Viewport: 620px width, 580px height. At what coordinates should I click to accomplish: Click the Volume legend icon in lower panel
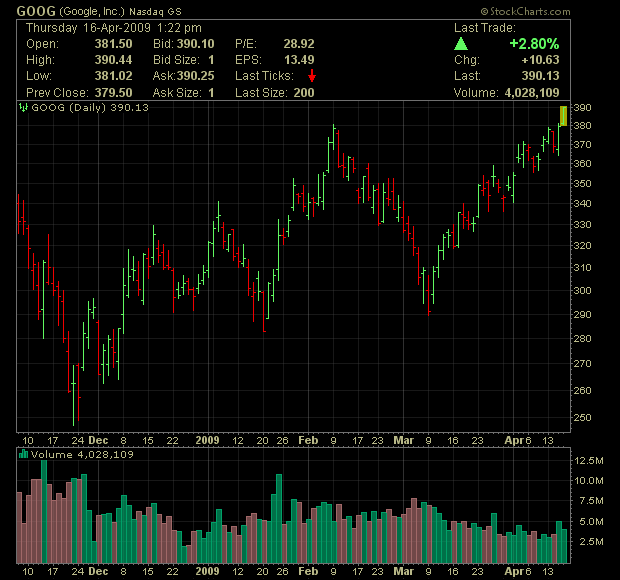point(23,455)
